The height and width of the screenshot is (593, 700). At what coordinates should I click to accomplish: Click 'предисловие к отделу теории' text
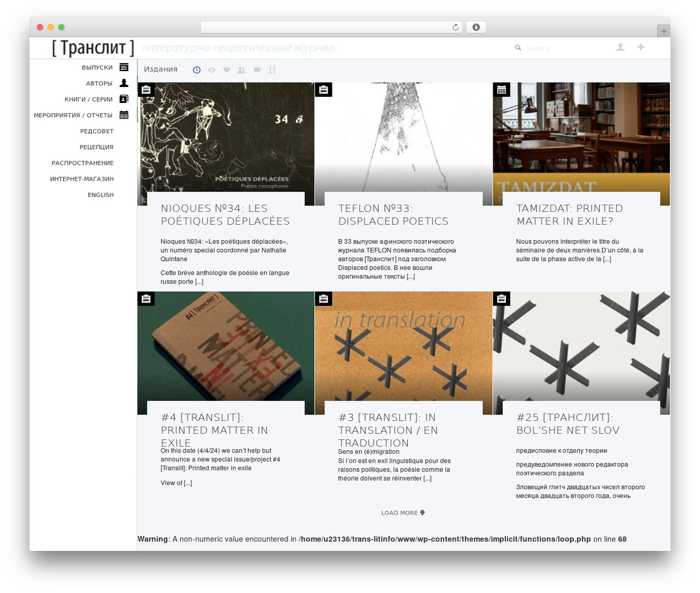(562, 451)
